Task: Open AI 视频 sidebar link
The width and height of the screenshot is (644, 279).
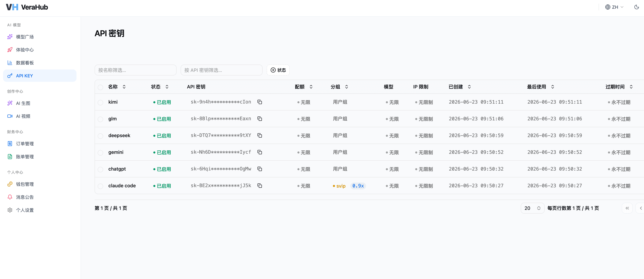Action: [40, 116]
